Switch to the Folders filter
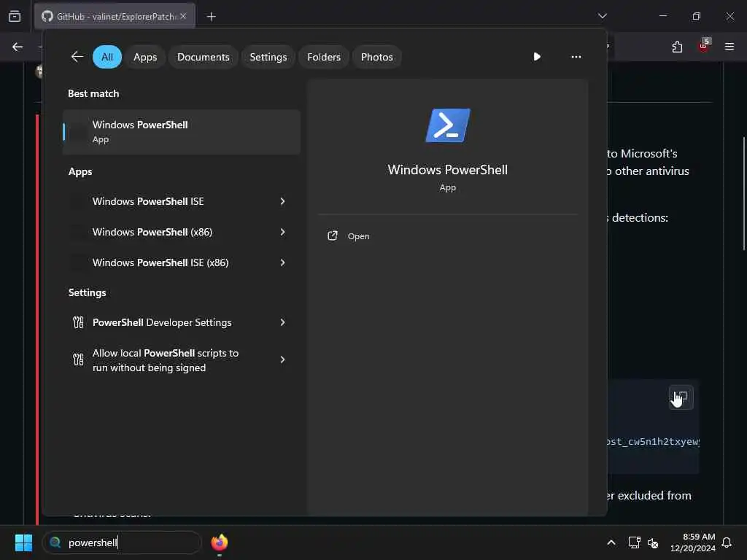 324,57
